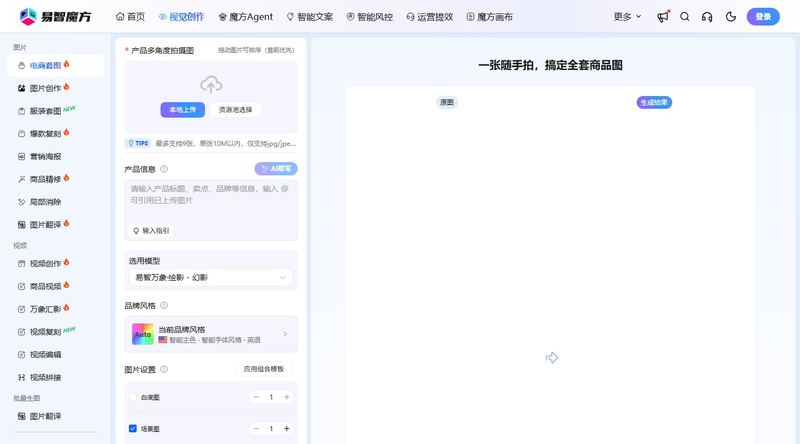The width and height of the screenshot is (800, 444).
Task: Open the 选用模型 dropdown
Action: click(x=211, y=278)
